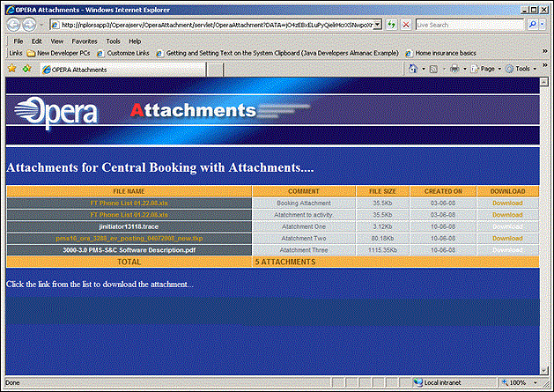Viewport: 554px width, 392px height.
Task: Open the jinitiator13118.trace file link
Action: (x=129, y=226)
